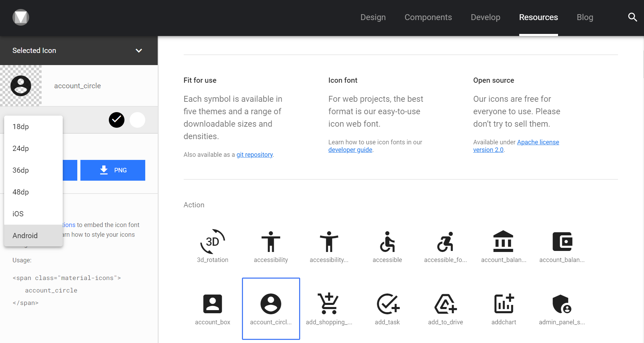Open the git repository link
This screenshot has height=343, width=644.
[255, 155]
